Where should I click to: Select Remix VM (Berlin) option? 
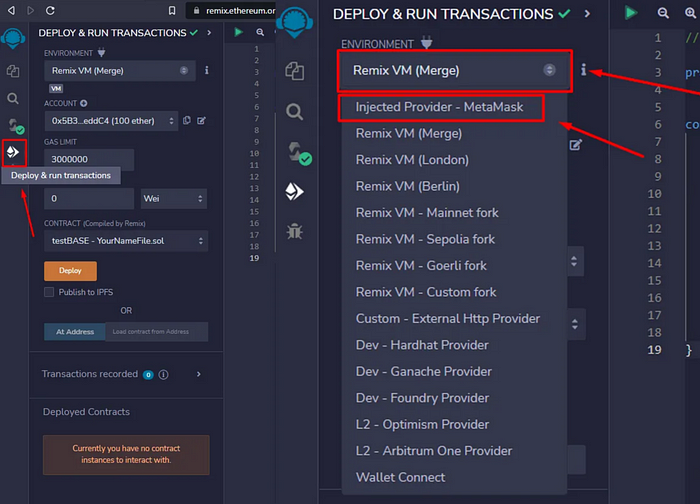(x=408, y=186)
